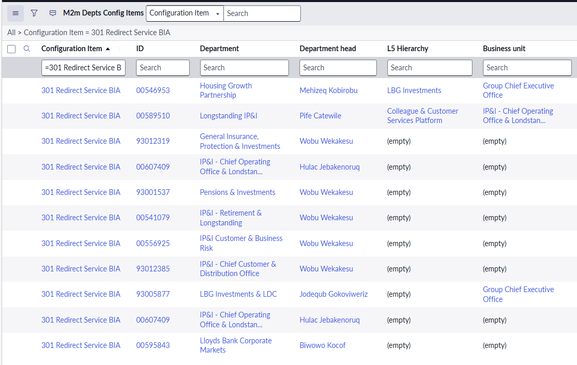
Task: Click the L5 Hierarchy column search field
Action: click(429, 68)
